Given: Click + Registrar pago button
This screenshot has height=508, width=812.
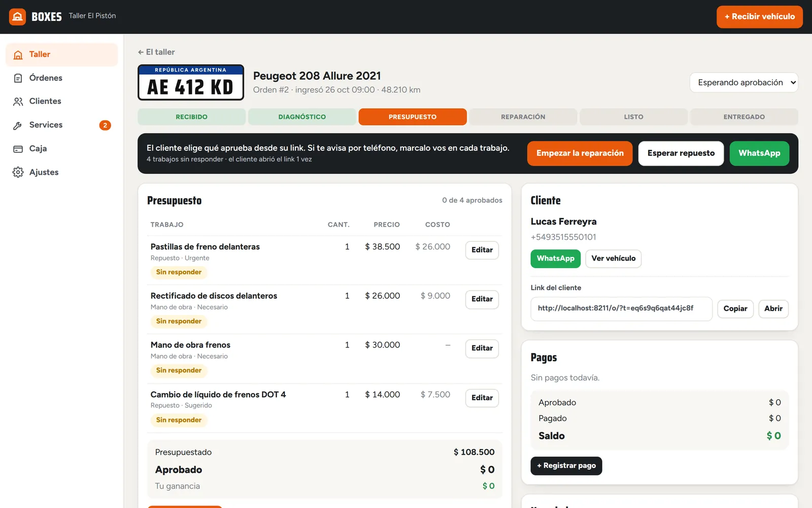Looking at the screenshot, I should (566, 466).
